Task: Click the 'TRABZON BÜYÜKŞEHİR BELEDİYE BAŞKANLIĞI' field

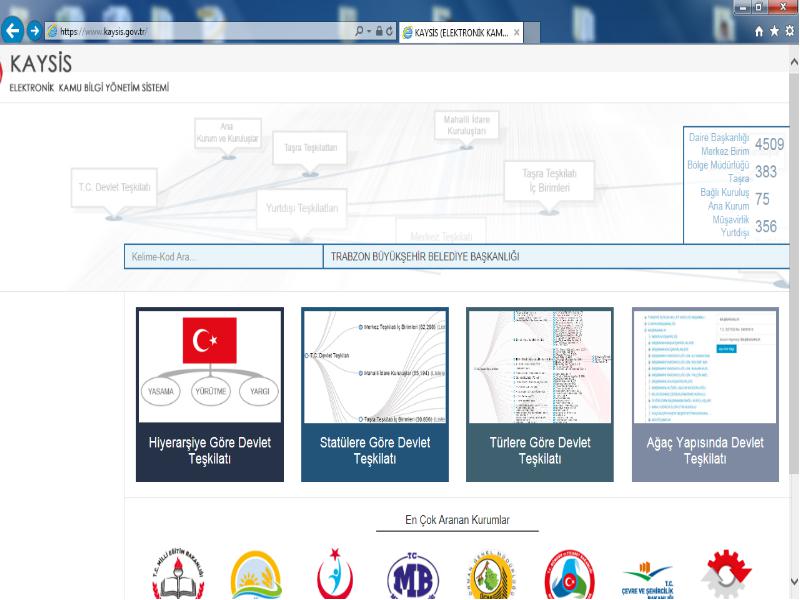Action: 557,257
